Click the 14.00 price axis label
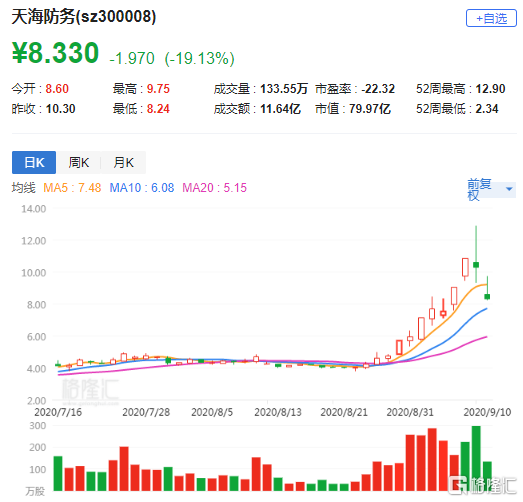The image size is (523, 502). click(34, 209)
